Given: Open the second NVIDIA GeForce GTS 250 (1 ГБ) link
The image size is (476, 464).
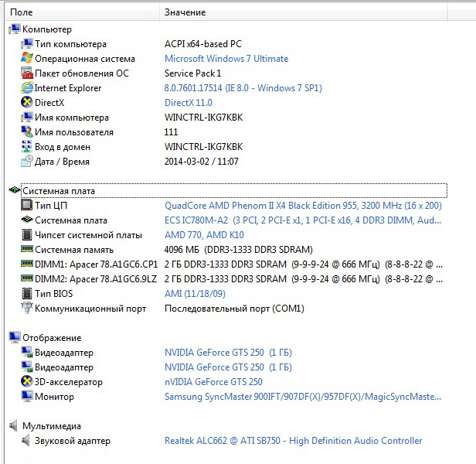Looking at the screenshot, I should click(x=228, y=367).
